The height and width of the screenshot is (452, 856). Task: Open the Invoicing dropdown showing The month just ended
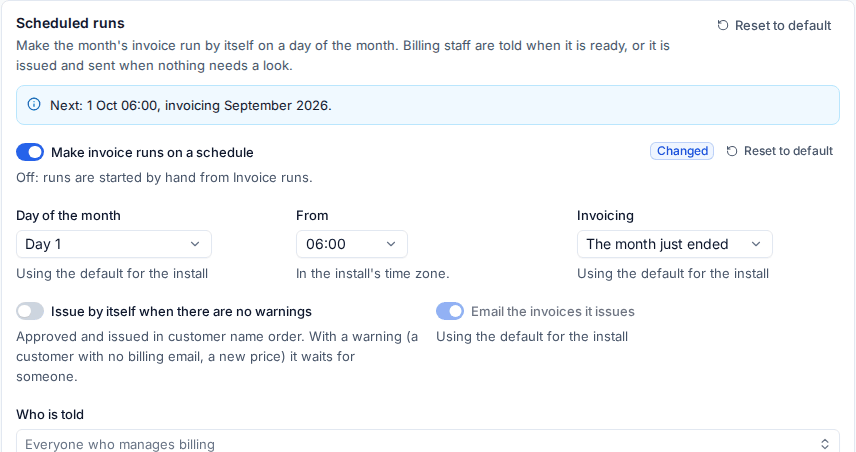click(x=674, y=244)
